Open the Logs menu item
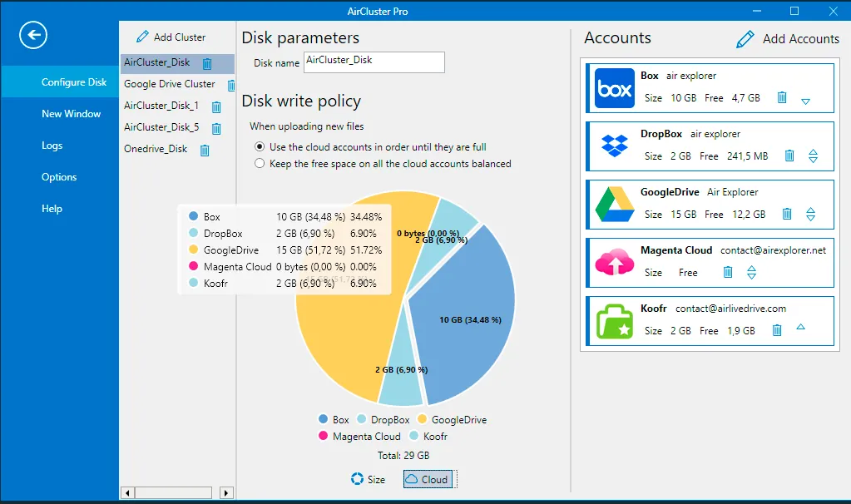The width and height of the screenshot is (851, 504). click(x=52, y=146)
